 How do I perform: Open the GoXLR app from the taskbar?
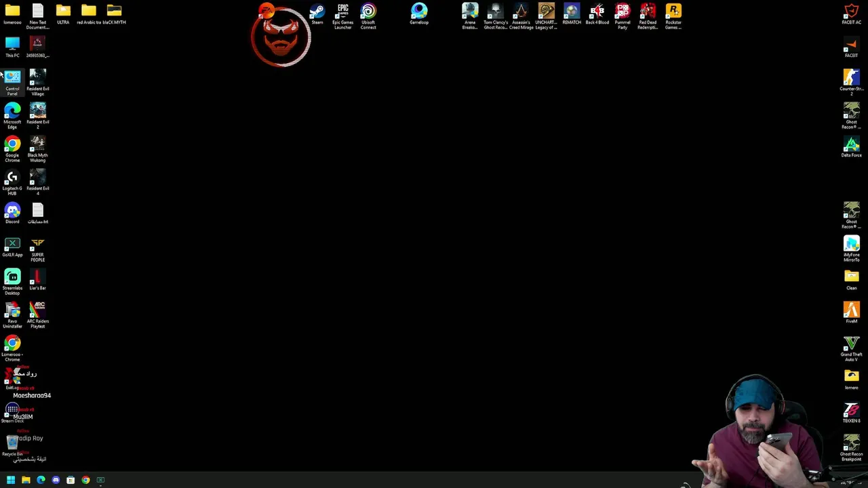click(x=100, y=480)
